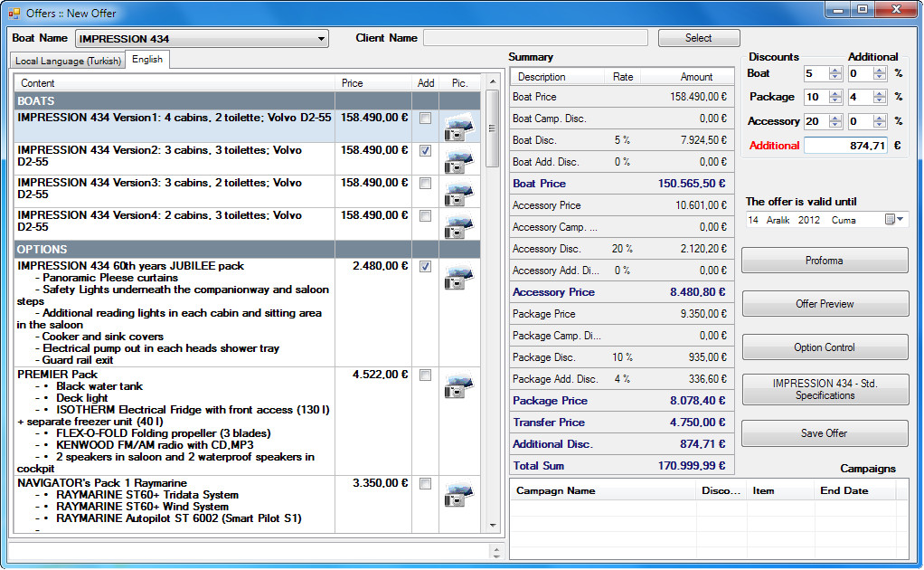The height and width of the screenshot is (570, 924).
Task: Open the Offer Preview
Action: (x=824, y=303)
